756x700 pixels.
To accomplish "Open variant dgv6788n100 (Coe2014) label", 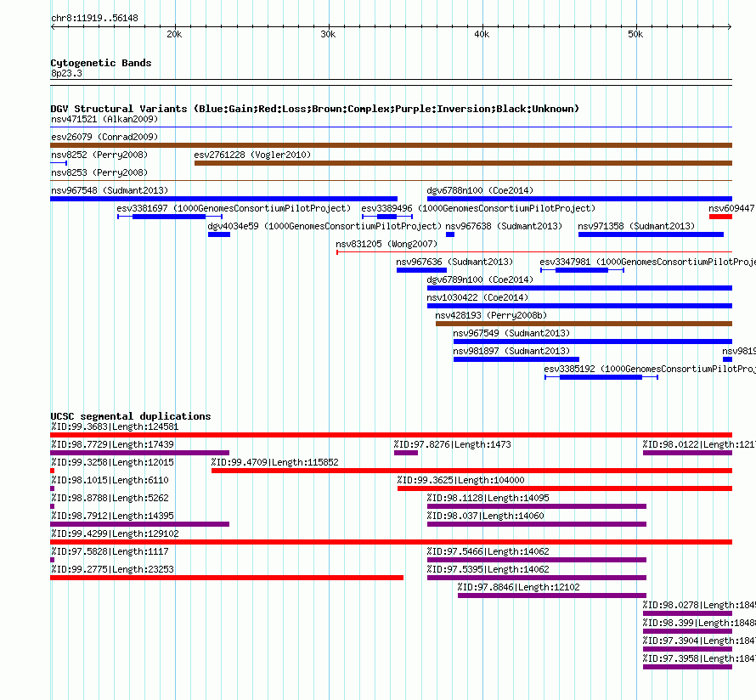I will [480, 190].
